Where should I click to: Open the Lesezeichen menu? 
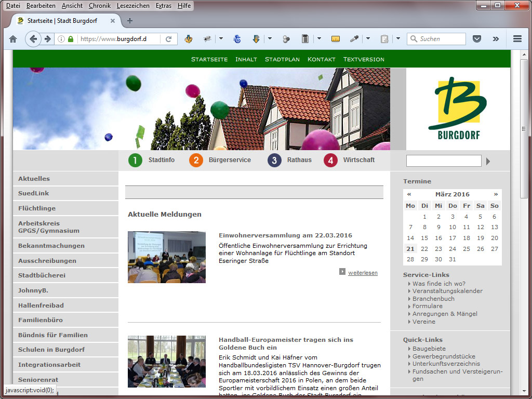point(133,6)
